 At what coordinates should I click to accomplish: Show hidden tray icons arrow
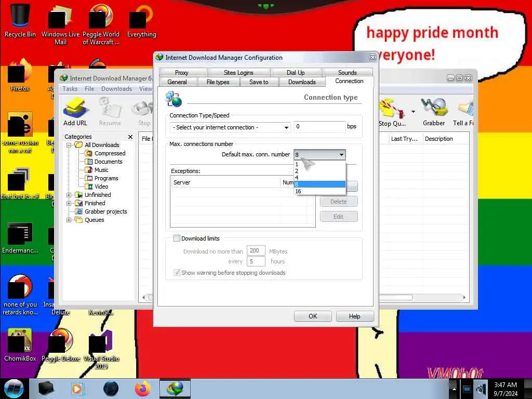(x=454, y=389)
